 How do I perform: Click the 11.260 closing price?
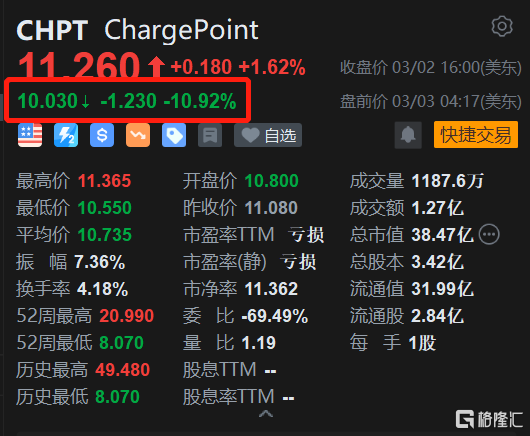(79, 66)
